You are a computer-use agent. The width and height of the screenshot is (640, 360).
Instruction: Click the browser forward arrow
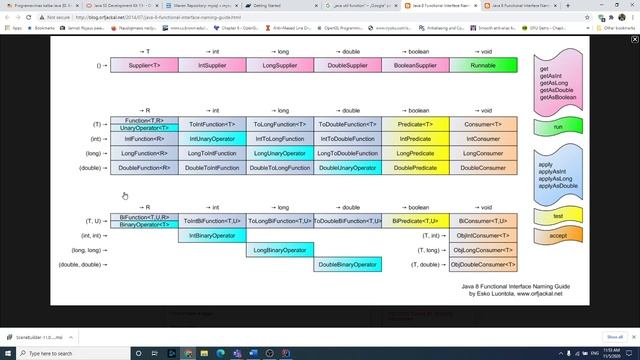[18, 18]
